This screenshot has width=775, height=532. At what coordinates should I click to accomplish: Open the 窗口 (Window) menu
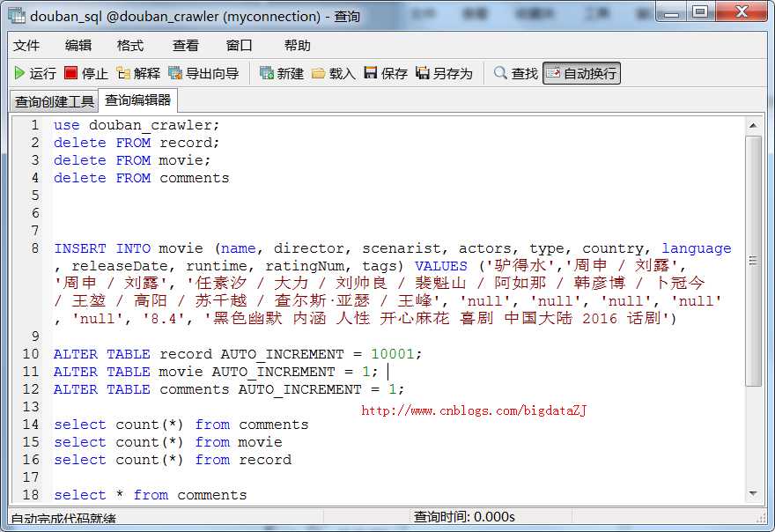240,46
